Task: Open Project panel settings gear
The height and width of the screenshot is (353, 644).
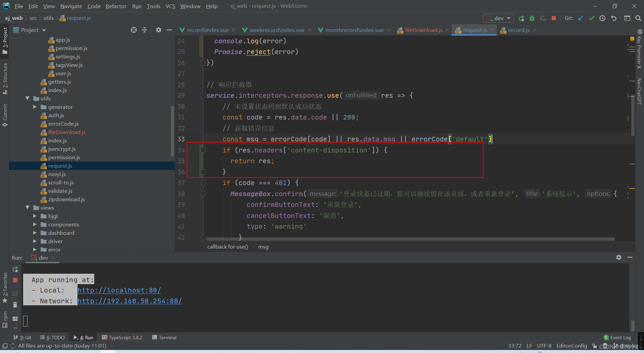Action: pos(159,30)
